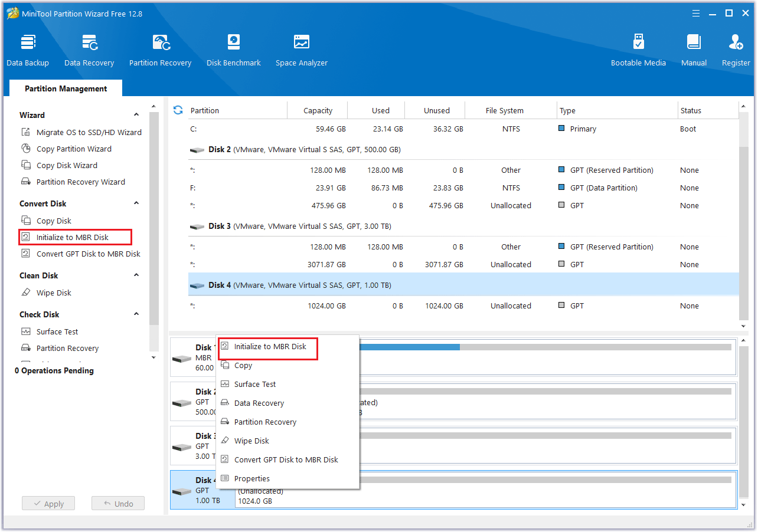Sort by the Used column header
Viewport: 758px width, 532px height.
click(x=377, y=110)
